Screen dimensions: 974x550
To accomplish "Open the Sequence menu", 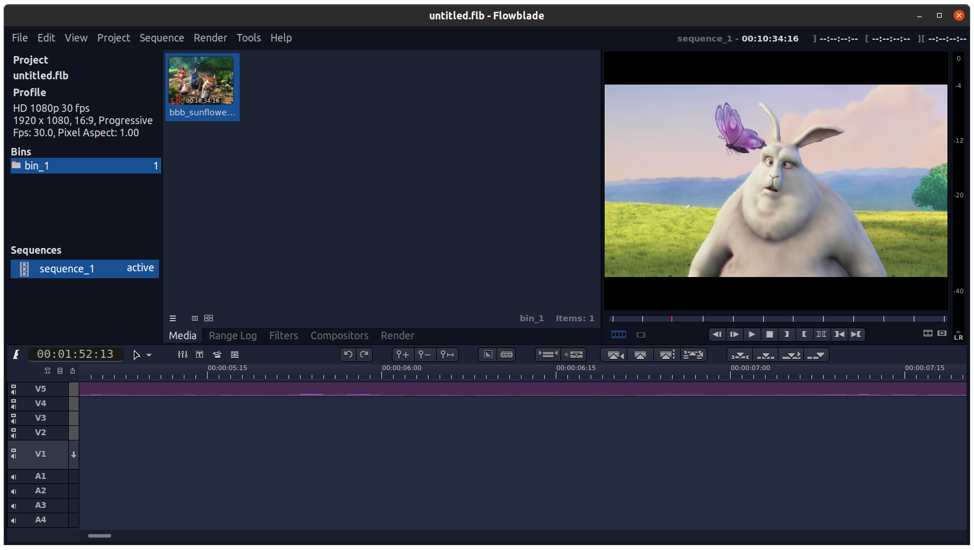I will (x=161, y=38).
